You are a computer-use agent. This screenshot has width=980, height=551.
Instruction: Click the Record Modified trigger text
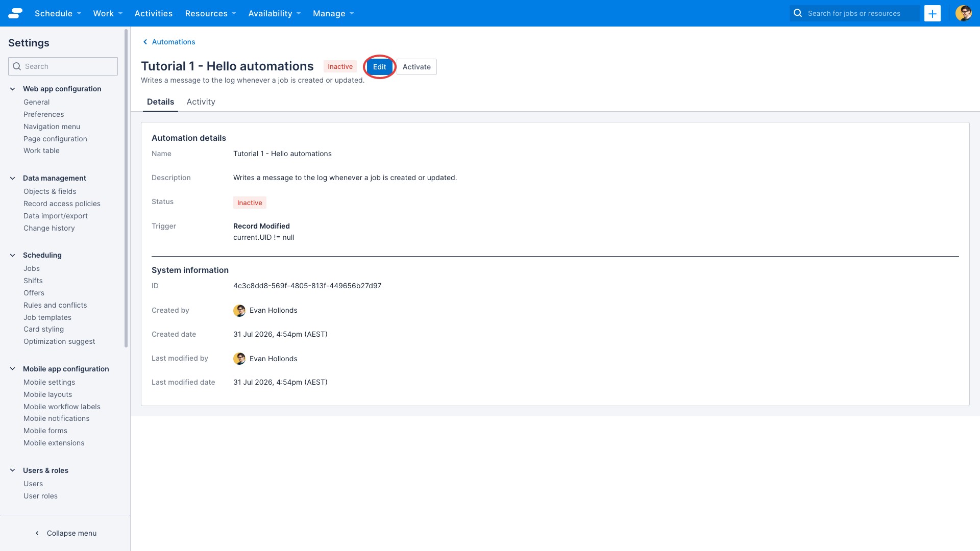(261, 226)
